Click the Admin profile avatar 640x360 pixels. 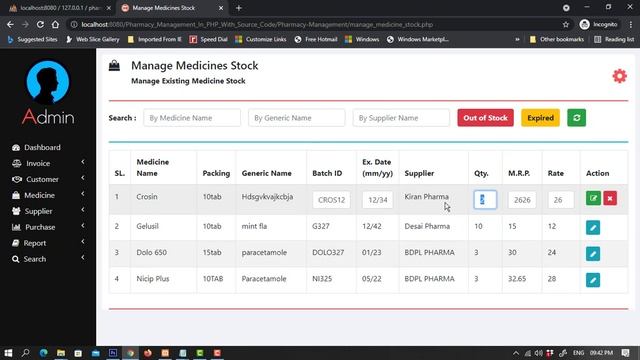pos(48,82)
